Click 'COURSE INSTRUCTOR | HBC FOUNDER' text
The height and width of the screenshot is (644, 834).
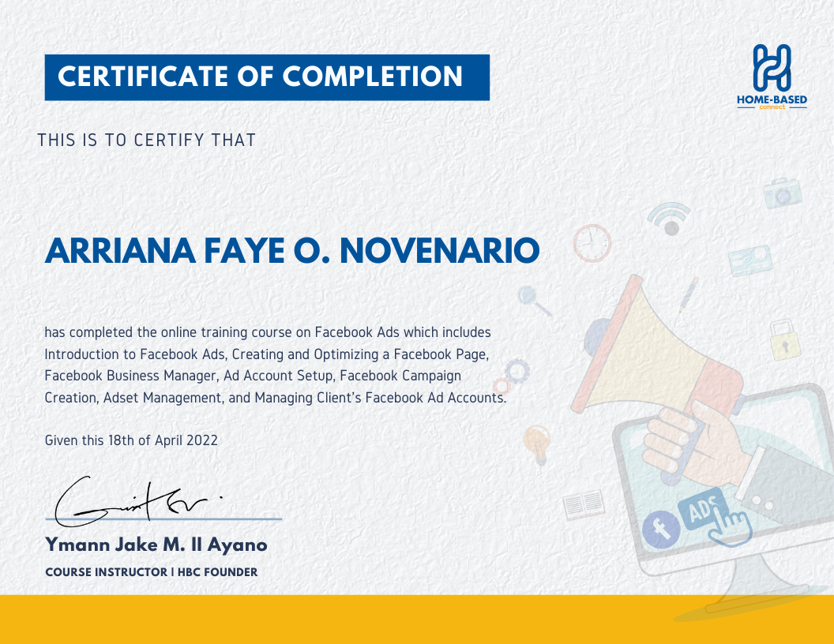coord(152,572)
